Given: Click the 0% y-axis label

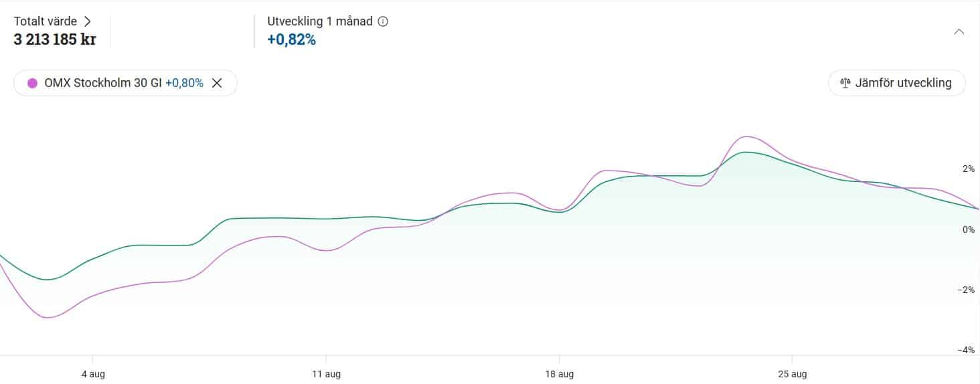Looking at the screenshot, I should [x=968, y=229].
